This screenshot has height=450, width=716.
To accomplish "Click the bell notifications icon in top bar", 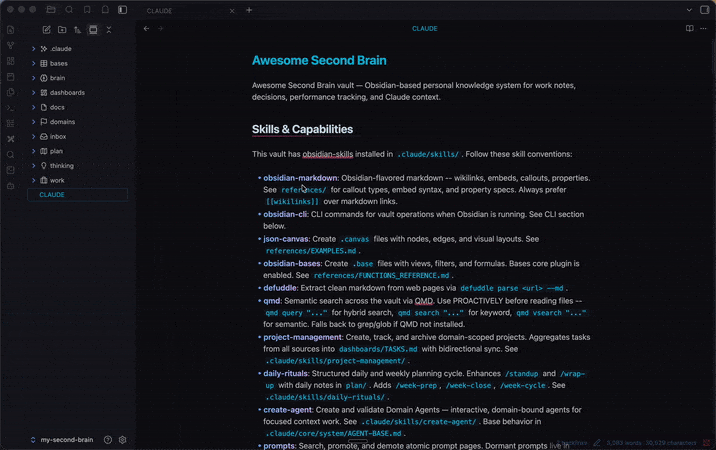I will [x=105, y=10].
